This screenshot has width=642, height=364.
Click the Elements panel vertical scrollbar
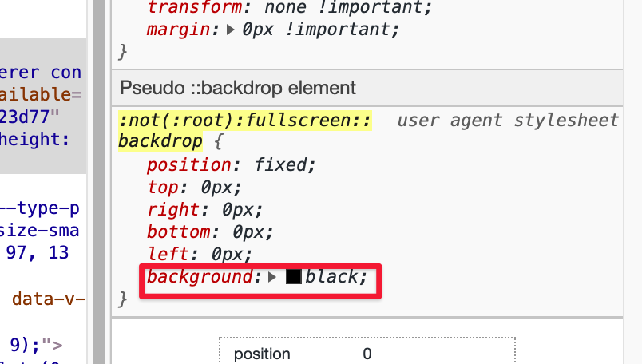[99, 182]
